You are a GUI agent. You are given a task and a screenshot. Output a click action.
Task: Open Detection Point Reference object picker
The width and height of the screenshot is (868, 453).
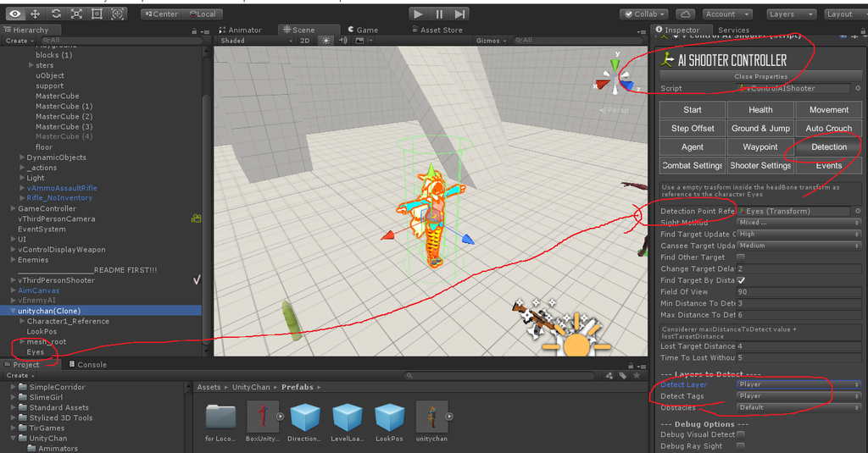[858, 211]
